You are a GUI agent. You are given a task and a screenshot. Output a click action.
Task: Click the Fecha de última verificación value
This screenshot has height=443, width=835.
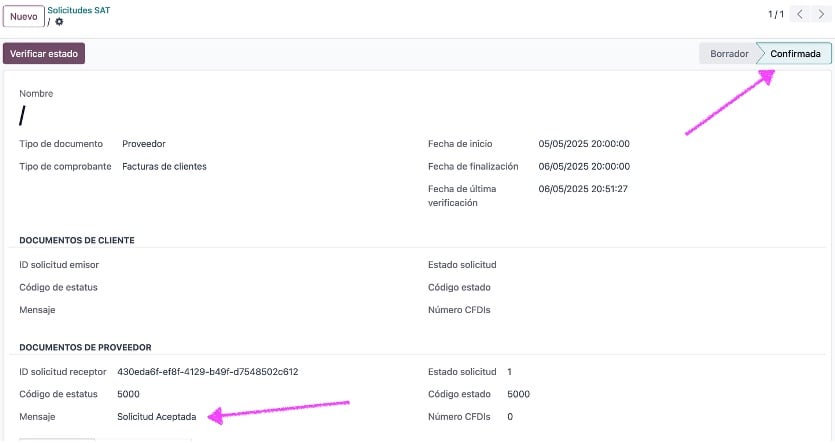coord(583,188)
